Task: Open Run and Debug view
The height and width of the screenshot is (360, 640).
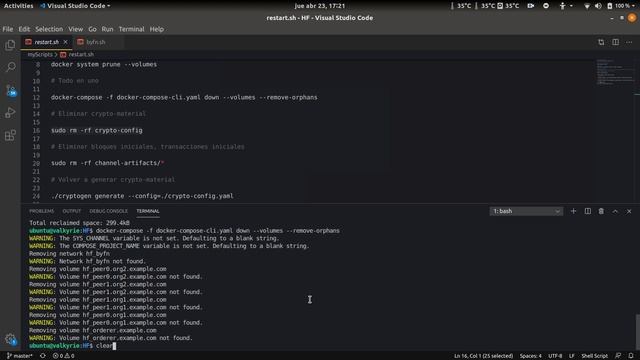Action: [x=10, y=113]
